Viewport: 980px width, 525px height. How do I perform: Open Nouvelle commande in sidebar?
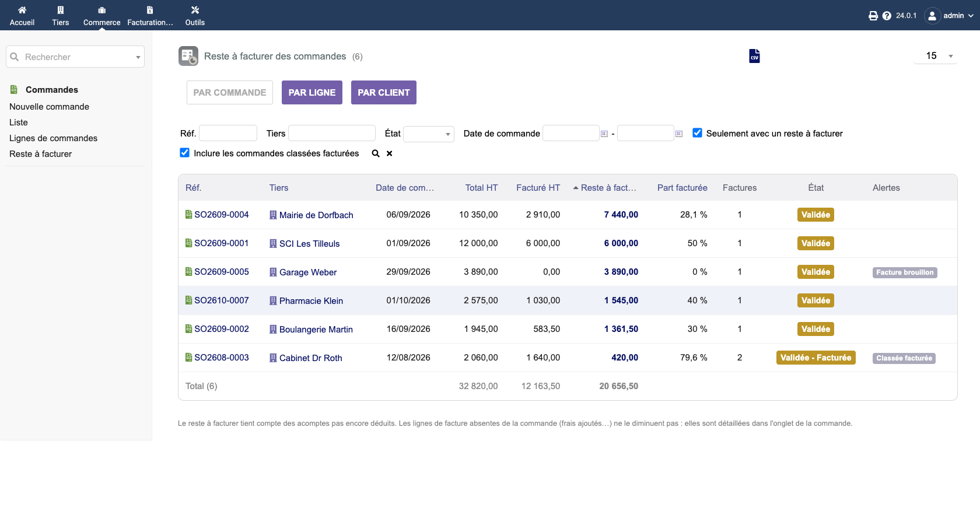[50, 107]
